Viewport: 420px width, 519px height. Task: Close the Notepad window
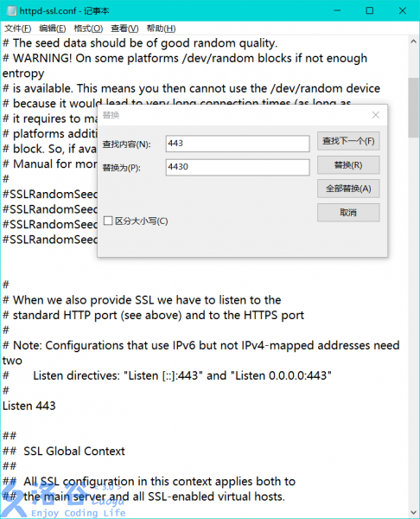pyautogui.click(x=403, y=10)
